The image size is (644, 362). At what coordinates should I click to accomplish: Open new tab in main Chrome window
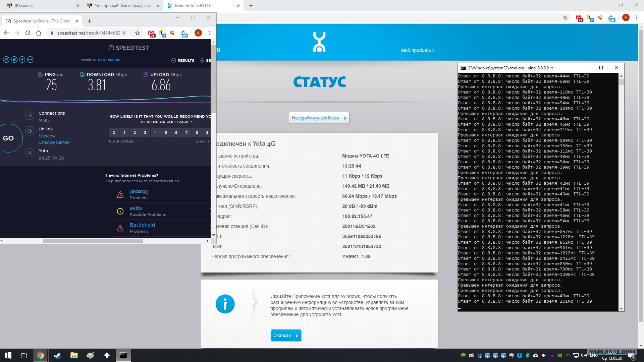[x=251, y=6]
